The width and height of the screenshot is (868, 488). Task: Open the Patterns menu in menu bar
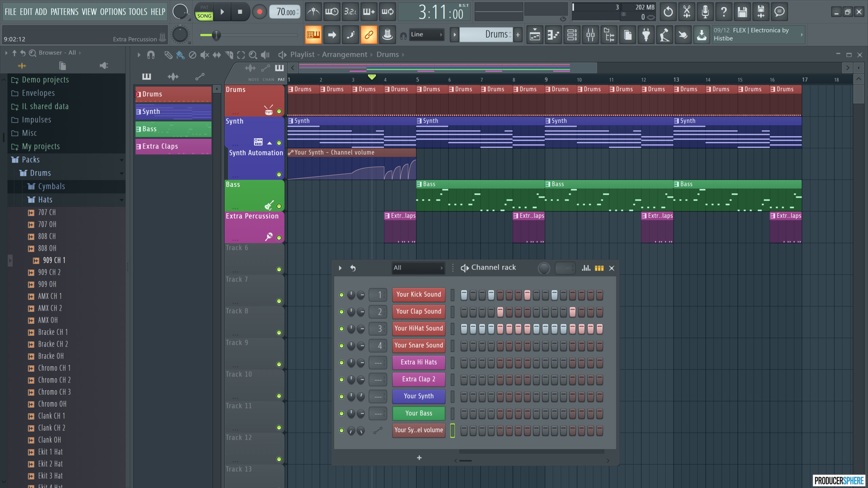click(63, 11)
